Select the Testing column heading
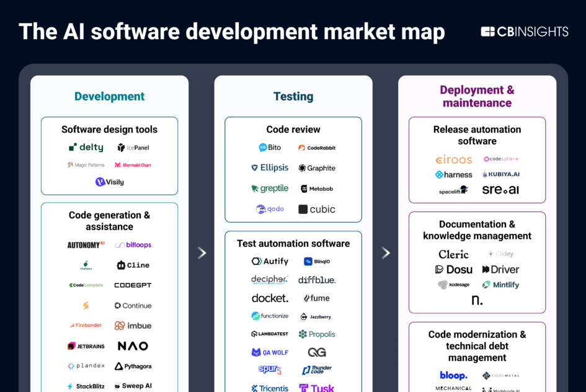The image size is (586, 392). [293, 96]
